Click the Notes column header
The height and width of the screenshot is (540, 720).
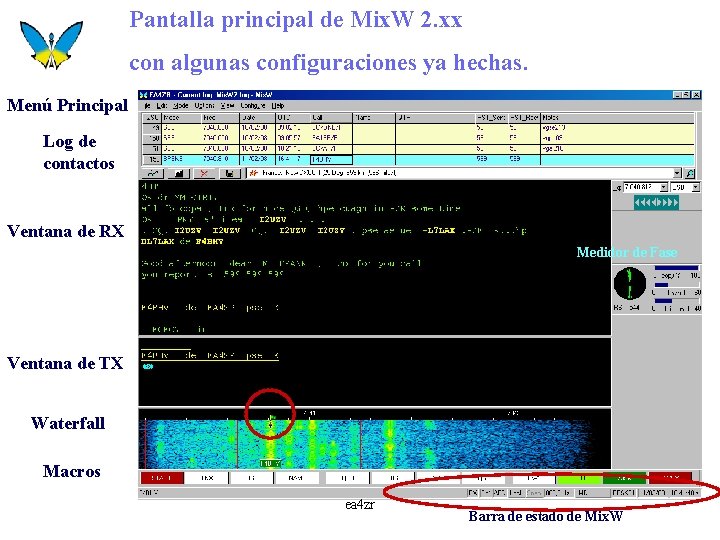[x=618, y=118]
